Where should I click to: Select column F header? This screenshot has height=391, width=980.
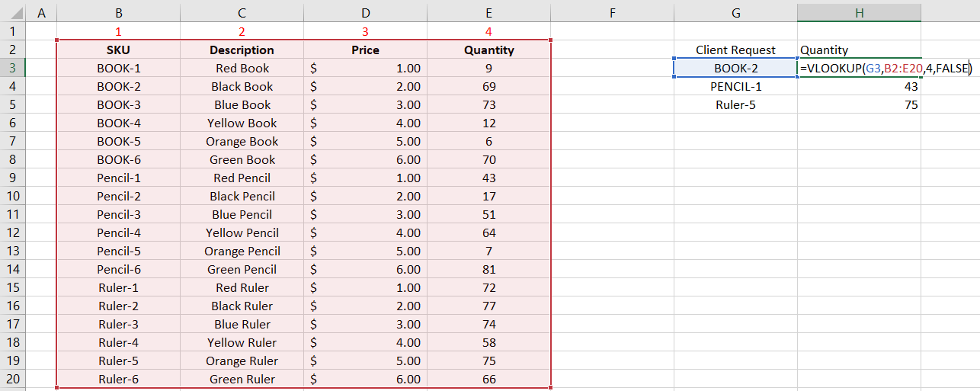coord(612,12)
